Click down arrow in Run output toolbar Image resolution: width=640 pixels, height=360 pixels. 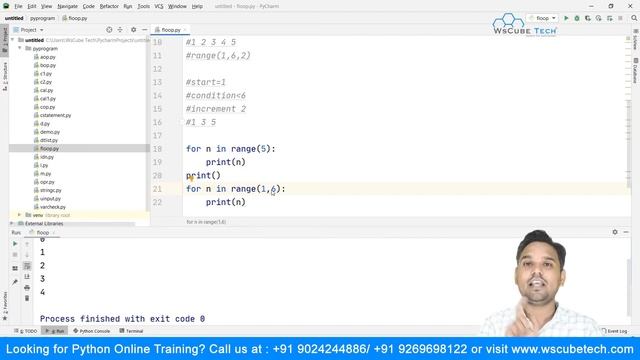27,255
